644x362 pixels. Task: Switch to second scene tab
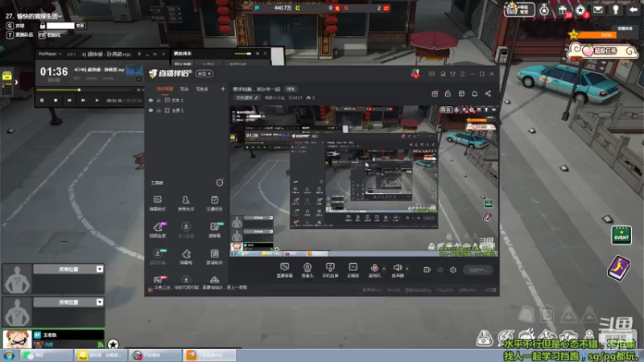pyautogui.click(x=184, y=89)
